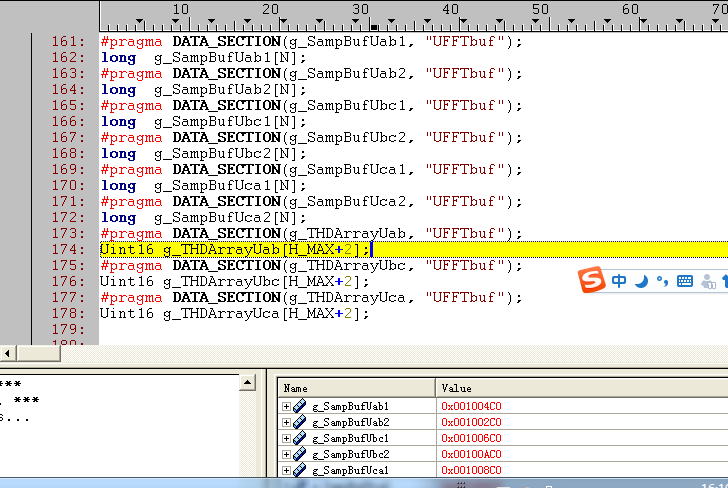Click the Name column header
The width and height of the screenshot is (728, 488).
[x=357, y=388]
